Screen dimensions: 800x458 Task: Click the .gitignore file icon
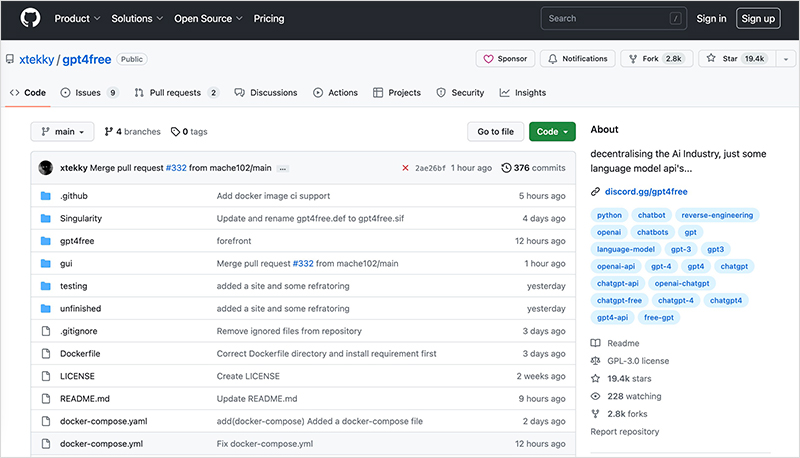[x=46, y=331]
